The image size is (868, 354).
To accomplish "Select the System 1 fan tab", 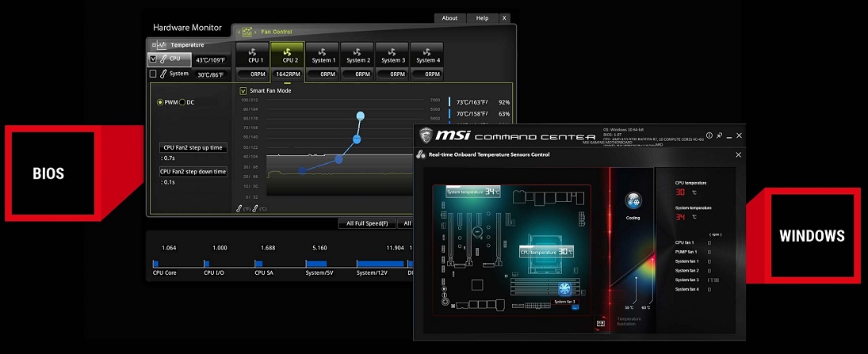I will pyautogui.click(x=323, y=55).
